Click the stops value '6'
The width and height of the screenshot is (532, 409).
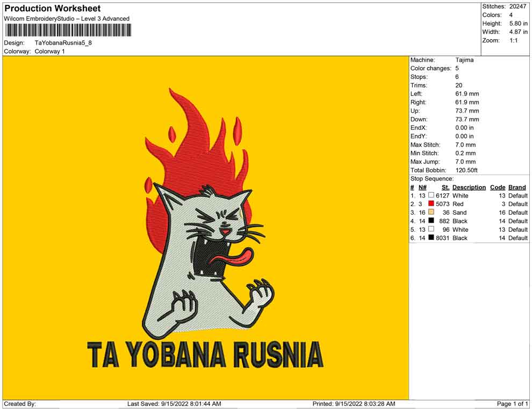457,77
